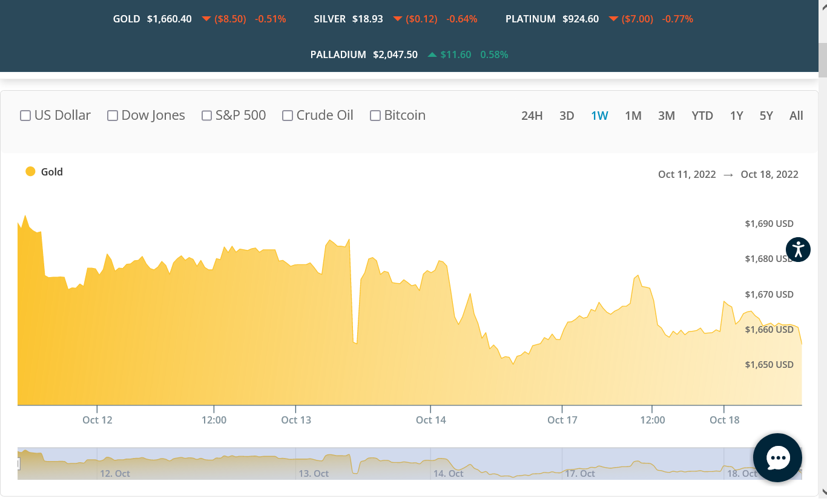Click gold change percentage -0.51%

click(271, 19)
